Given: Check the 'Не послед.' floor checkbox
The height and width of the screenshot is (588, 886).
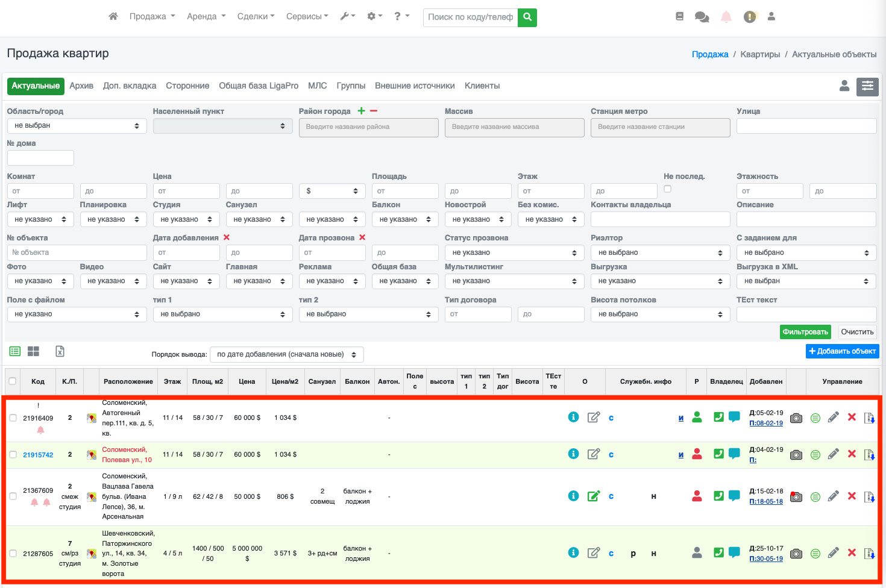Looking at the screenshot, I should (667, 189).
